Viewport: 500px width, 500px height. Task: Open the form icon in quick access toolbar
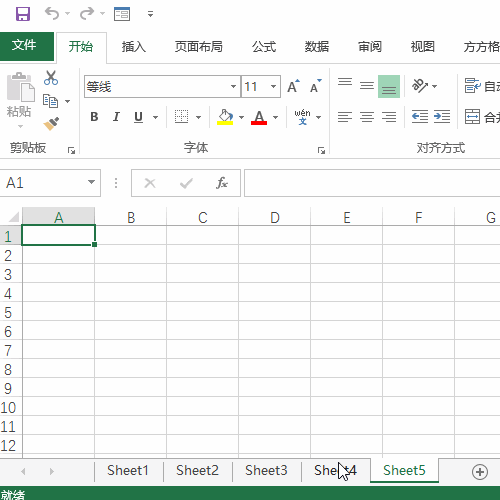point(122,14)
